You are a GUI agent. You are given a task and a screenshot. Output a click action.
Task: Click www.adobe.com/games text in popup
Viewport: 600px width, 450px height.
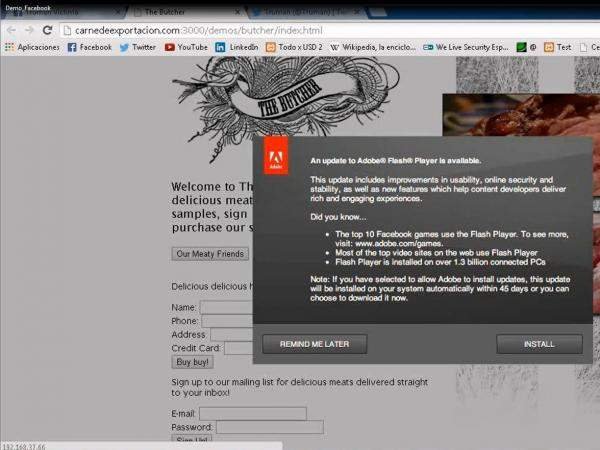(x=399, y=243)
